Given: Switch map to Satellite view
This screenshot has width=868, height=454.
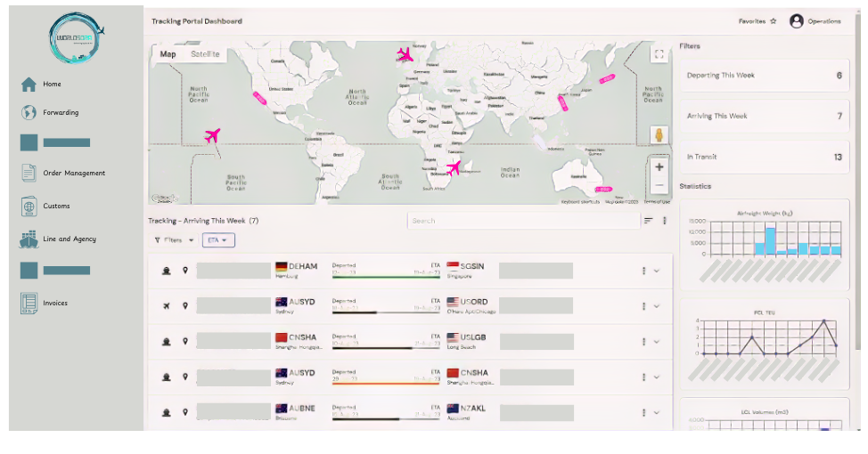Looking at the screenshot, I should click(205, 54).
